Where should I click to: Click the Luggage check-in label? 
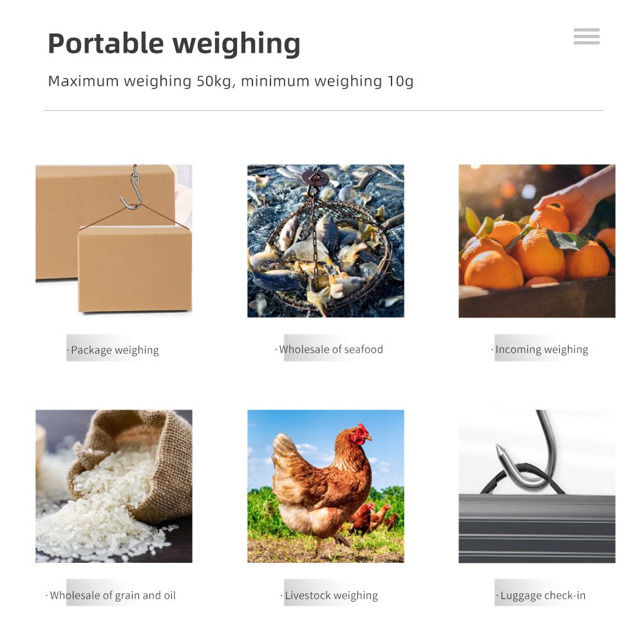point(541,595)
